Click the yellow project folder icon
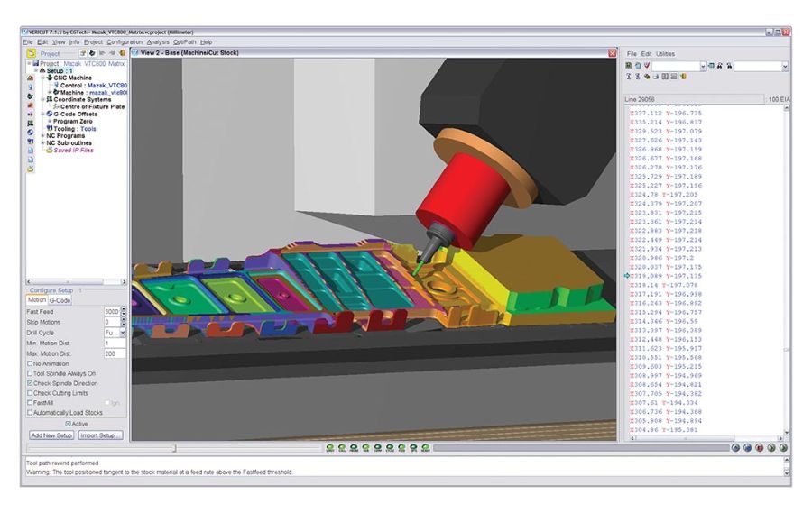 coord(31,53)
